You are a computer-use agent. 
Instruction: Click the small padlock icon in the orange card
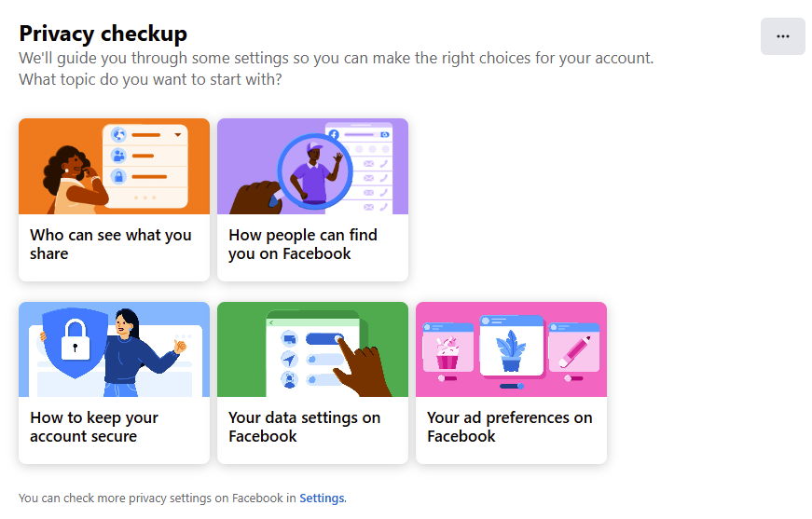118,176
